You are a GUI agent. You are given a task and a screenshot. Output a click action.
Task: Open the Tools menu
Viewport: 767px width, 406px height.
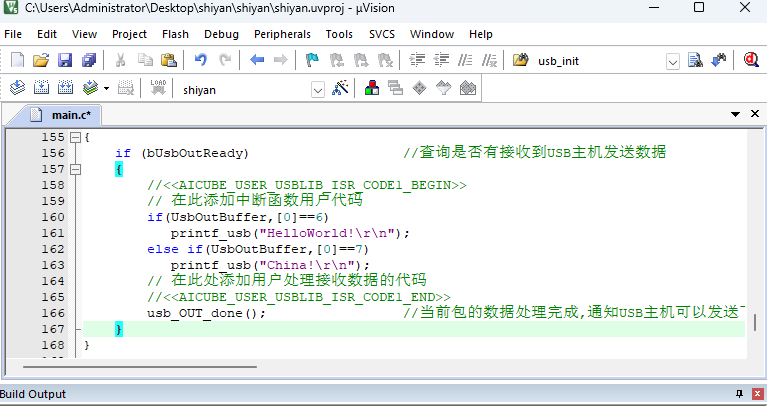339,34
